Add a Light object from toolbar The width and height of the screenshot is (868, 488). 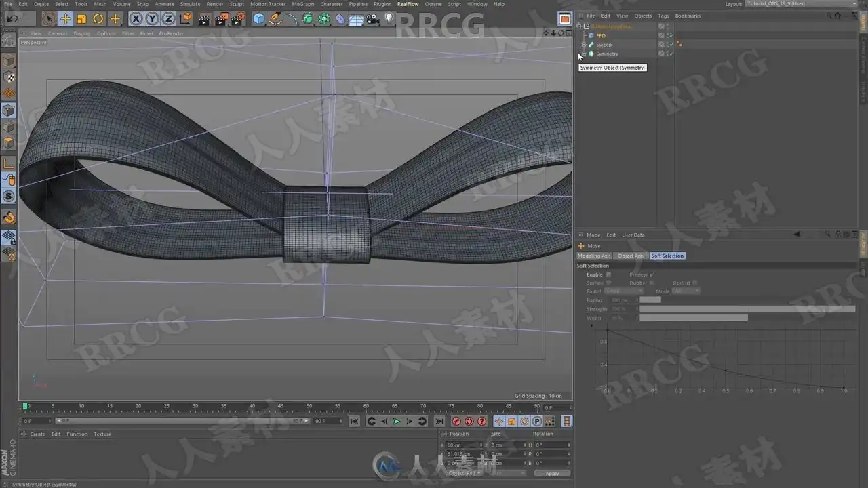(389, 19)
